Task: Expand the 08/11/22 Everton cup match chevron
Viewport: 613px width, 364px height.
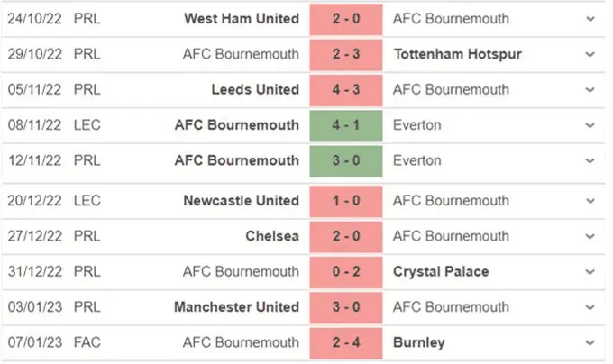Action: 590,125
